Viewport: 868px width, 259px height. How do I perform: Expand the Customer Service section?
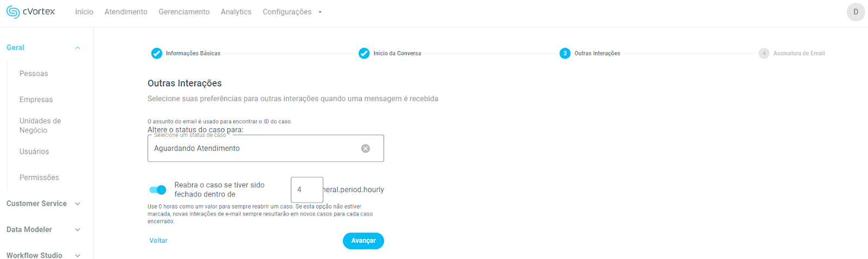[78, 204]
